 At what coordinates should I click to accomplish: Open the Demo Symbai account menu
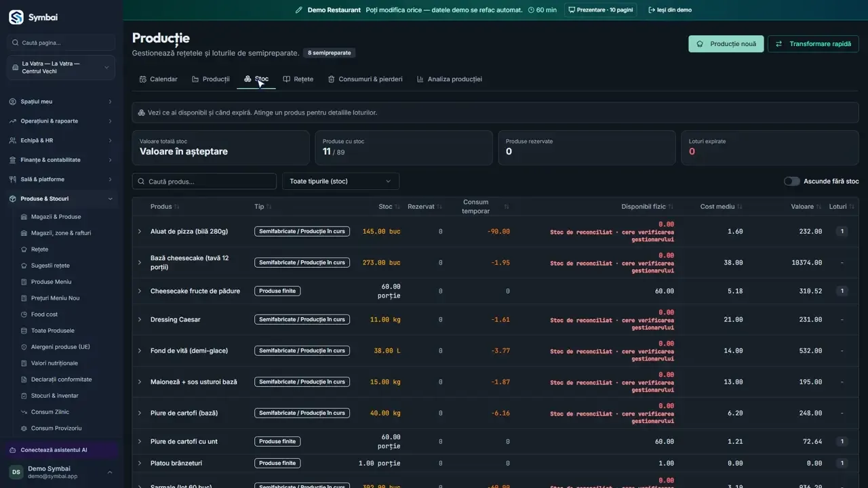pyautogui.click(x=61, y=472)
